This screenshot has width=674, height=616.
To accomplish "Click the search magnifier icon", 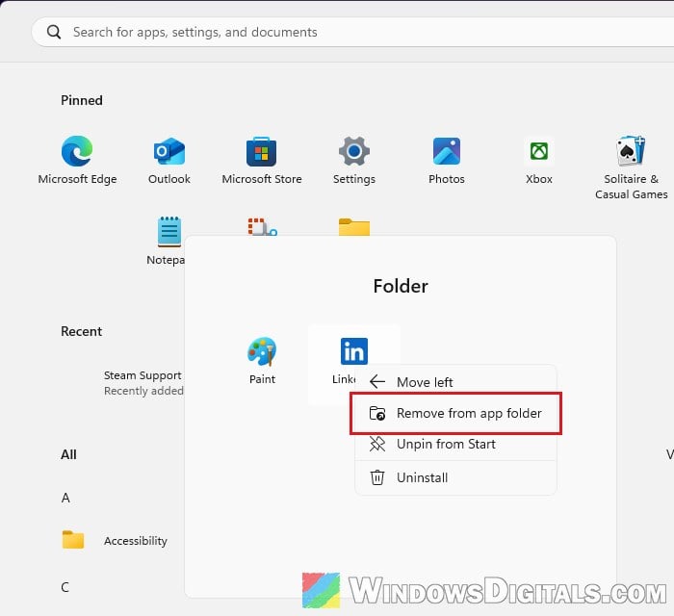I will tap(54, 32).
